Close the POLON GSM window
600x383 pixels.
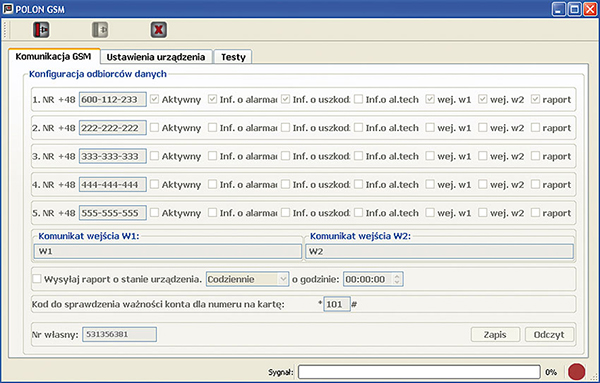[590, 9]
